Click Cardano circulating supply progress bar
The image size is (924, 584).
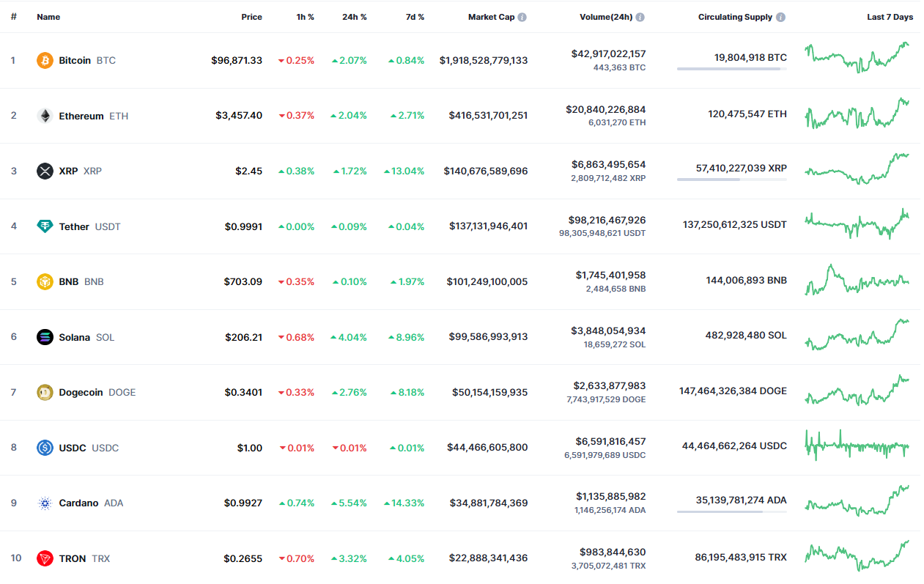(732, 511)
